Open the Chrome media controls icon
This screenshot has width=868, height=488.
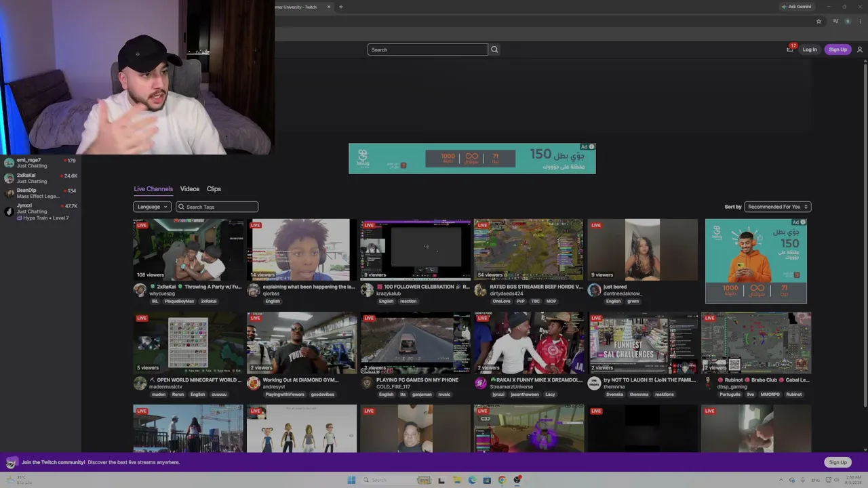(835, 21)
